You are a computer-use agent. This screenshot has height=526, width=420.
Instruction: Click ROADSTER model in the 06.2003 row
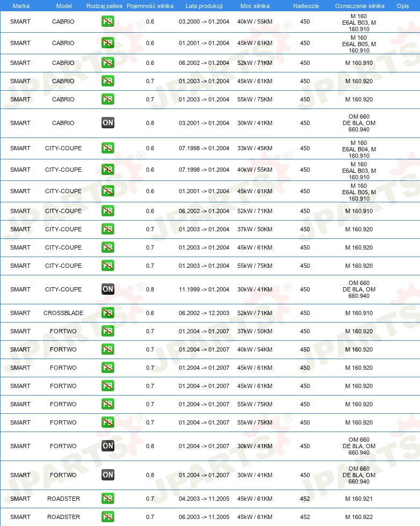coord(63,517)
